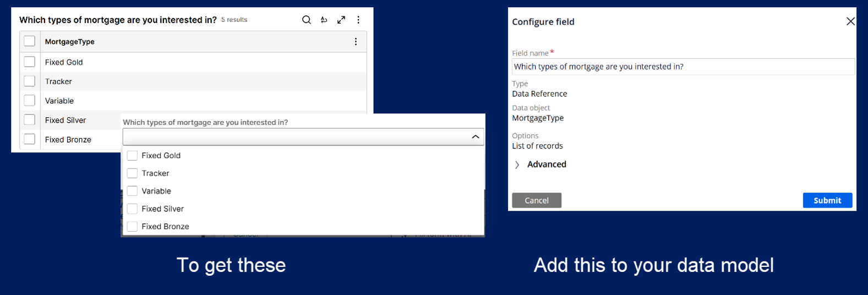Check Variable in the dropdown list

132,191
